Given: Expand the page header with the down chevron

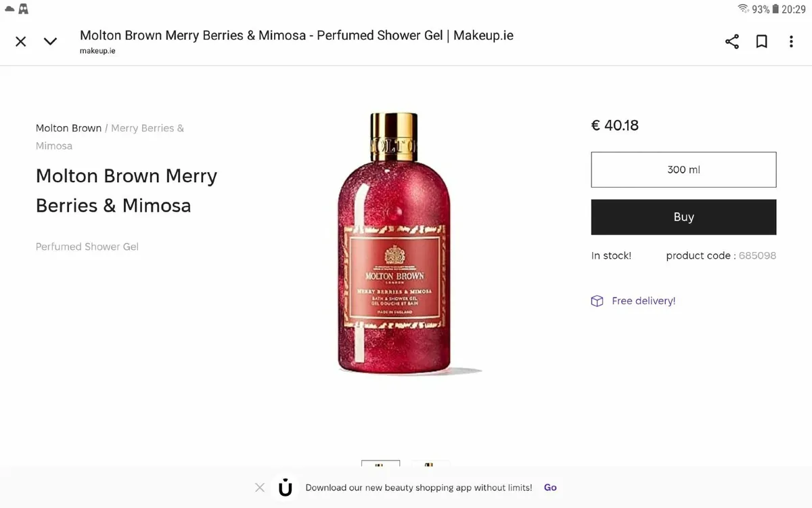Looking at the screenshot, I should [x=50, y=41].
